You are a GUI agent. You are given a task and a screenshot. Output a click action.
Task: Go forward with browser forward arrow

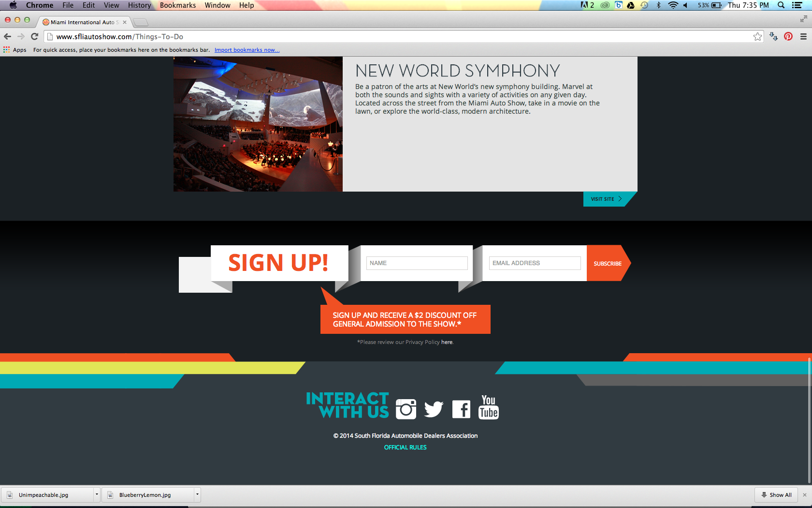click(x=21, y=36)
